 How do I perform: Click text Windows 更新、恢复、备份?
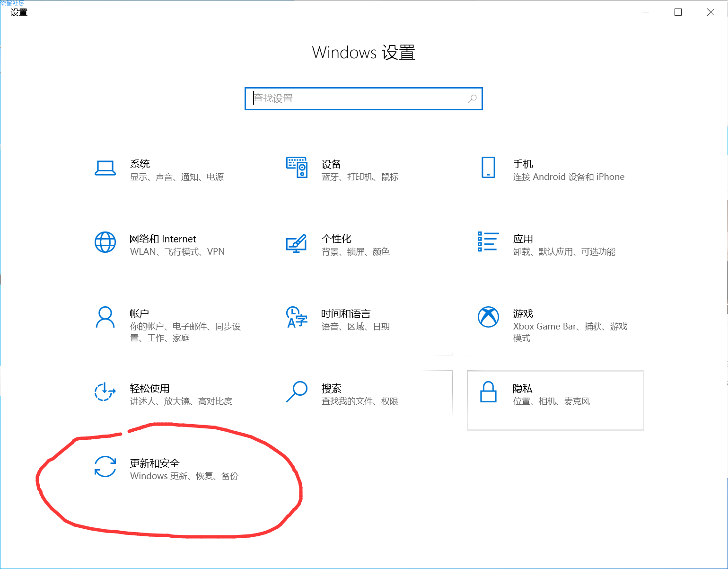(x=184, y=476)
